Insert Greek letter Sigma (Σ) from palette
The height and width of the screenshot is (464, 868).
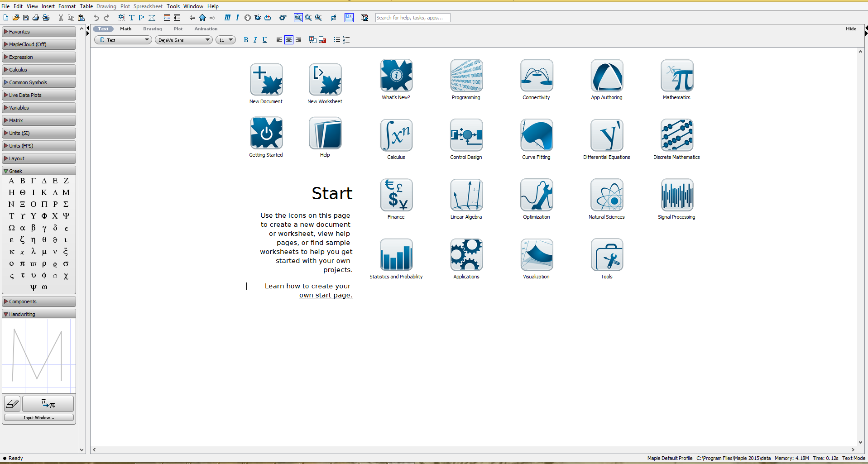[66, 204]
